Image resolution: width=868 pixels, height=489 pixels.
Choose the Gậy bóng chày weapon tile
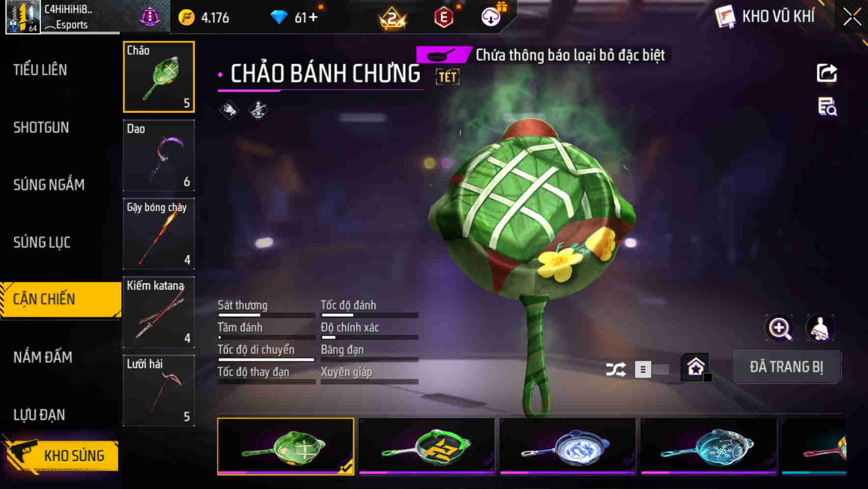point(159,234)
